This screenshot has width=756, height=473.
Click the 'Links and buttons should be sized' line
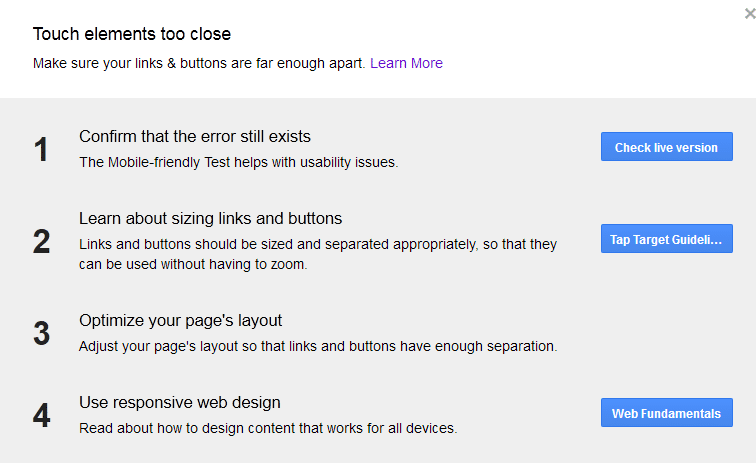(318, 244)
